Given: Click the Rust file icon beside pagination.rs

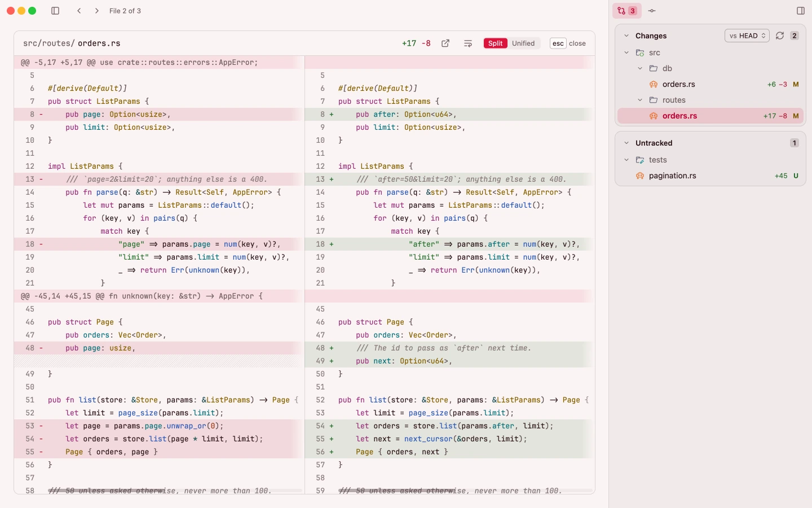Looking at the screenshot, I should click(640, 176).
